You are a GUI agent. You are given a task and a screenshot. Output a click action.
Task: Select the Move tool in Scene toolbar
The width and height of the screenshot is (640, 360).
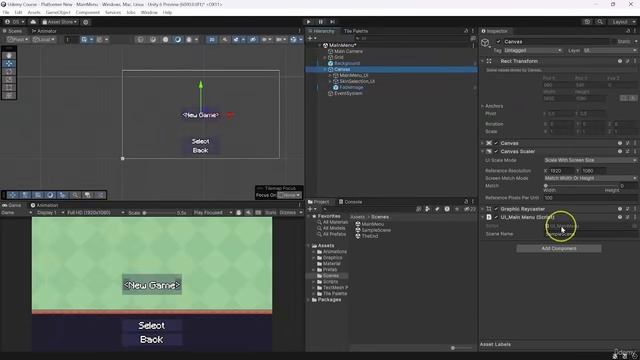(x=9, y=64)
